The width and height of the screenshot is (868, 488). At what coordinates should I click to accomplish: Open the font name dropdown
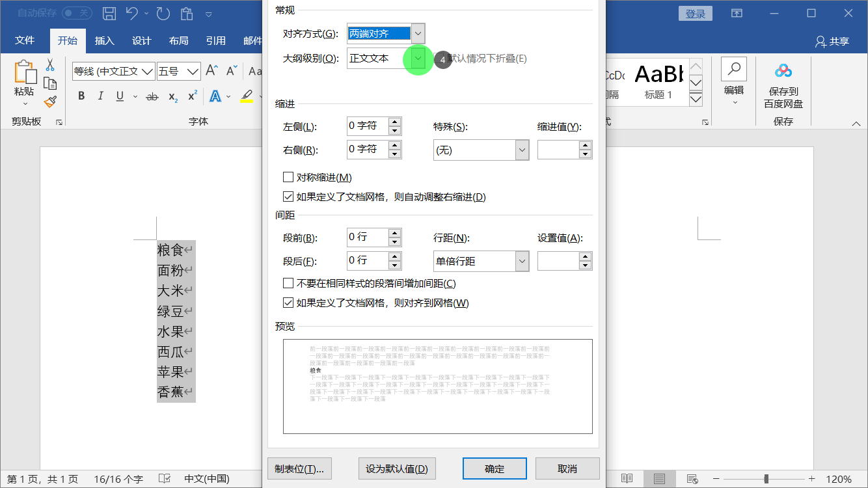pyautogui.click(x=147, y=71)
